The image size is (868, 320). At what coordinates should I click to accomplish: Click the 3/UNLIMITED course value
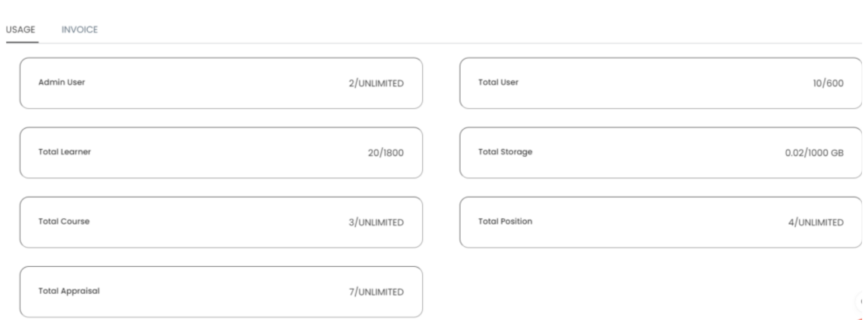[376, 222]
